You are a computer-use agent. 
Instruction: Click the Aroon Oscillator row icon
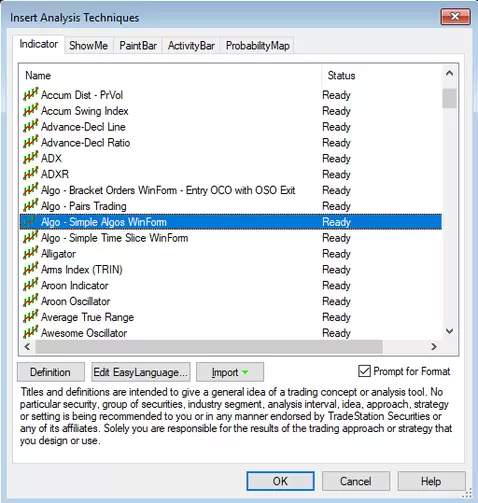pos(30,301)
